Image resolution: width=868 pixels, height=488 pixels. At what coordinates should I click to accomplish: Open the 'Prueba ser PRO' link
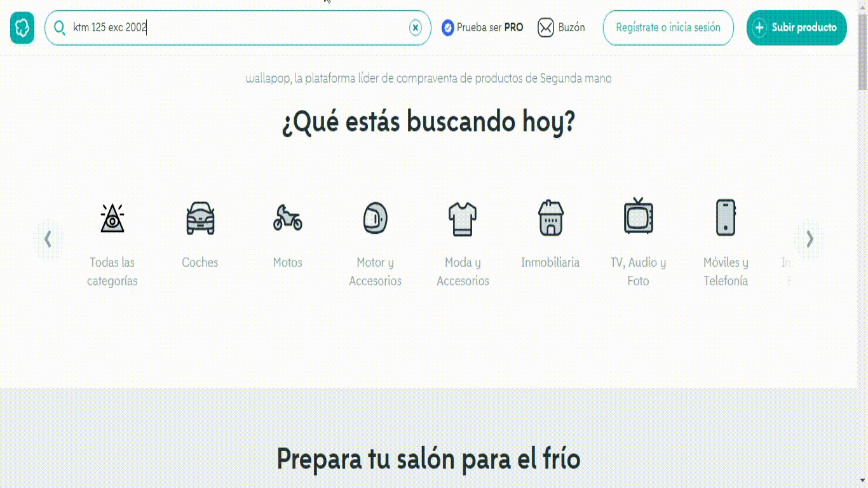pos(490,28)
